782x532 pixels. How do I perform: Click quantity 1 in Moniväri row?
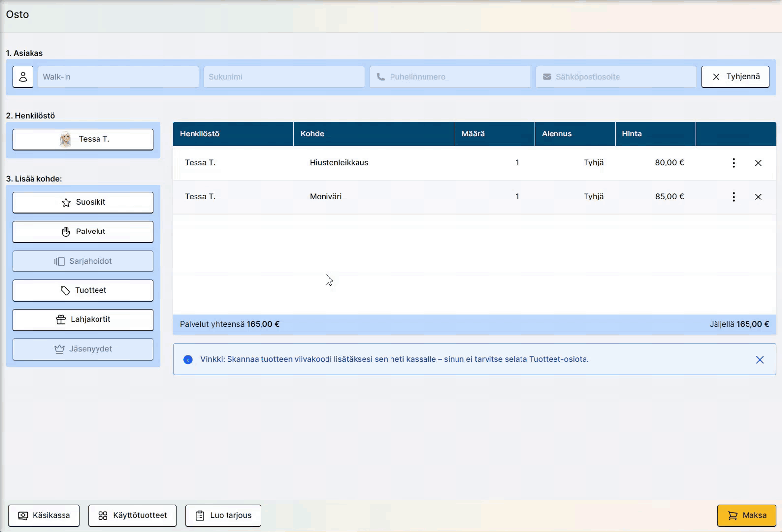(517, 197)
